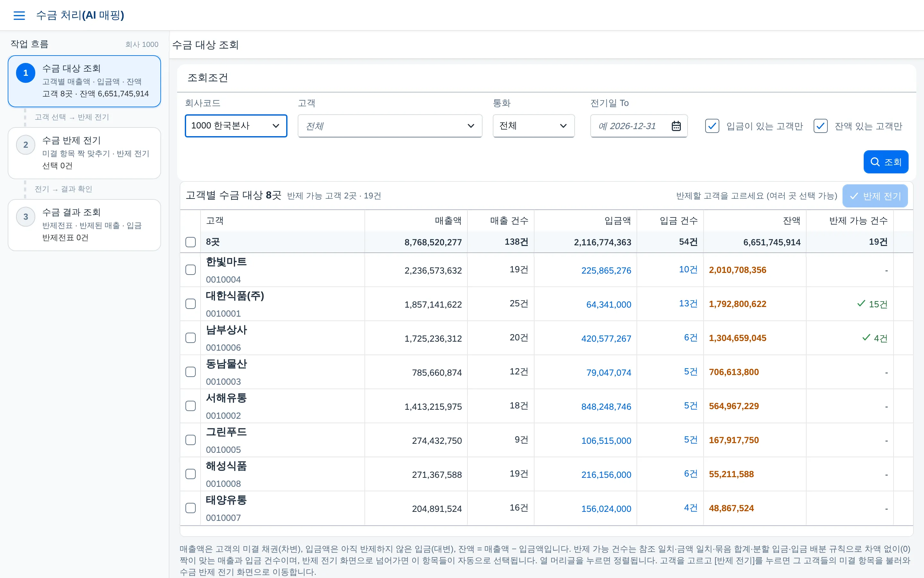This screenshot has height=578, width=924.
Task: Select the 서해유통 row checkbox
Action: pos(191,406)
